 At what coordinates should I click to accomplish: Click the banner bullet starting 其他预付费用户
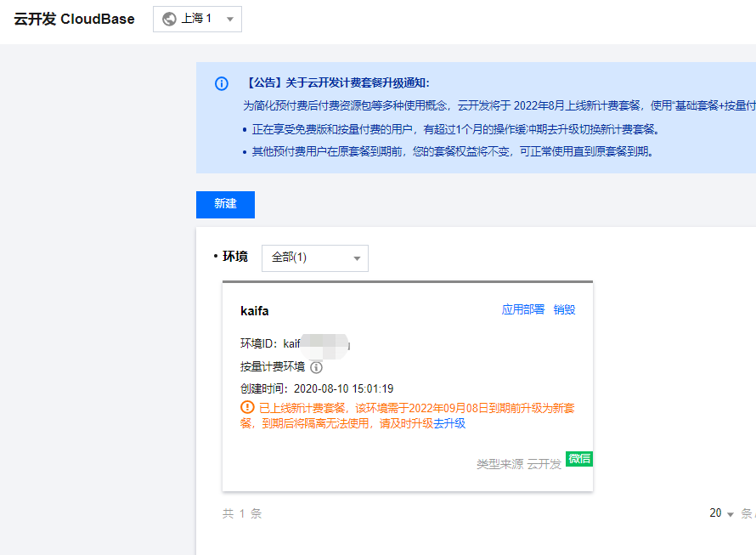pyautogui.click(x=452, y=151)
